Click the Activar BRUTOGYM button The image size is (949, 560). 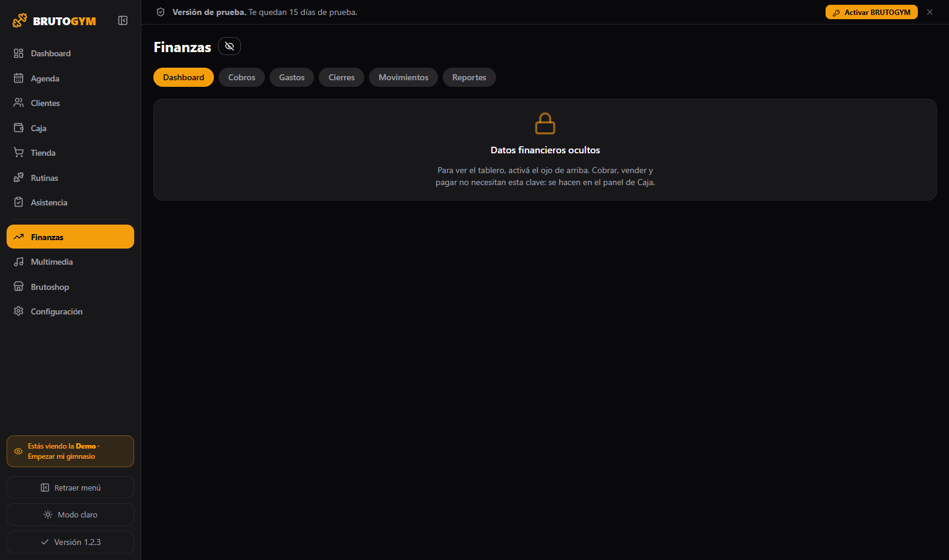point(871,12)
